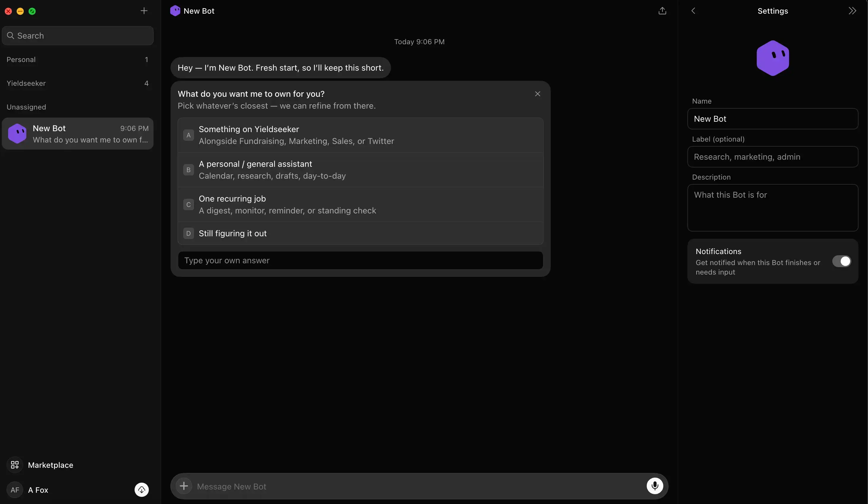Click the large purple bot avatar in Settings
Screen dimensions: 868x504
(773, 58)
